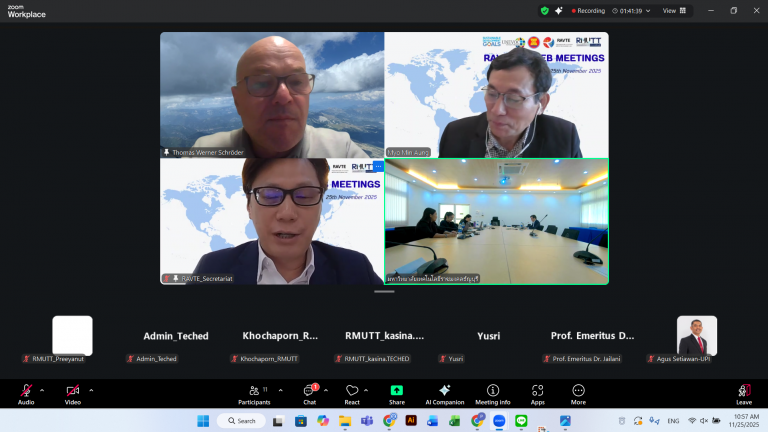Viewport: 768px width, 432px height.
Task: Unmute the microphone with the Audio button
Action: tap(26, 391)
